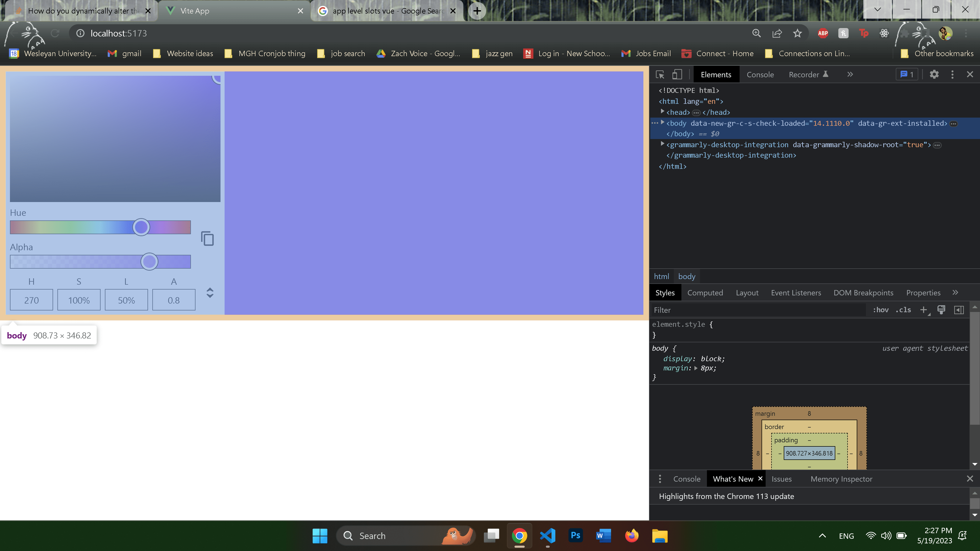
Task: Open the Issues drawer tab
Action: tap(781, 479)
